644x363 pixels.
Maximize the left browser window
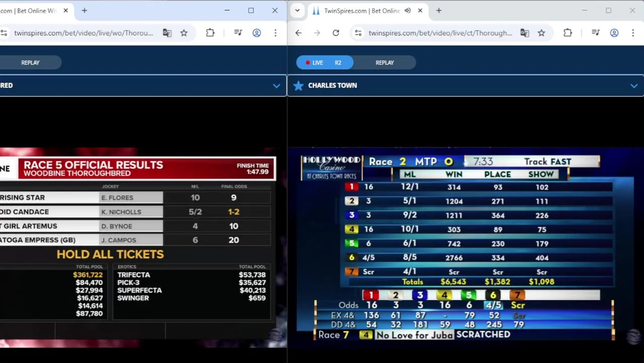(251, 11)
